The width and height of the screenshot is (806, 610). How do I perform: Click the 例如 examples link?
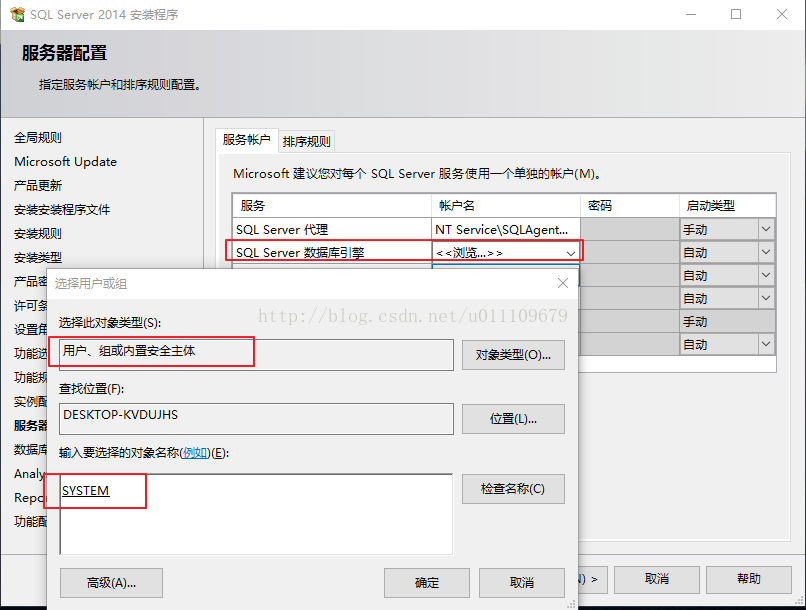[195, 453]
